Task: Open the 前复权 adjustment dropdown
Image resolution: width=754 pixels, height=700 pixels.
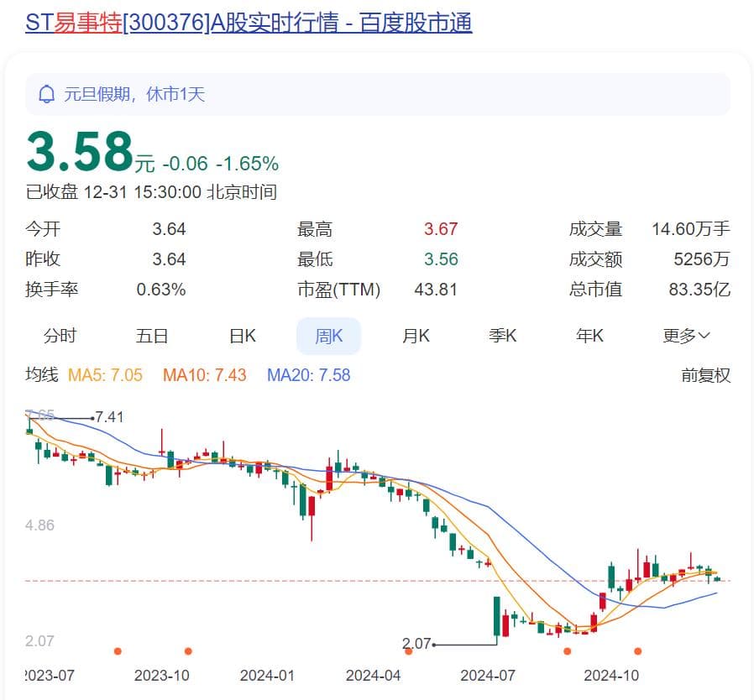Action: (x=705, y=375)
